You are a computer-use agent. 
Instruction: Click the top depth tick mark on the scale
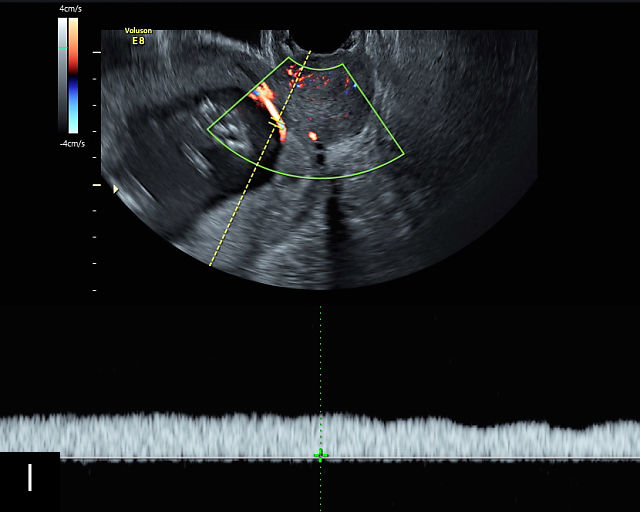[x=96, y=52]
